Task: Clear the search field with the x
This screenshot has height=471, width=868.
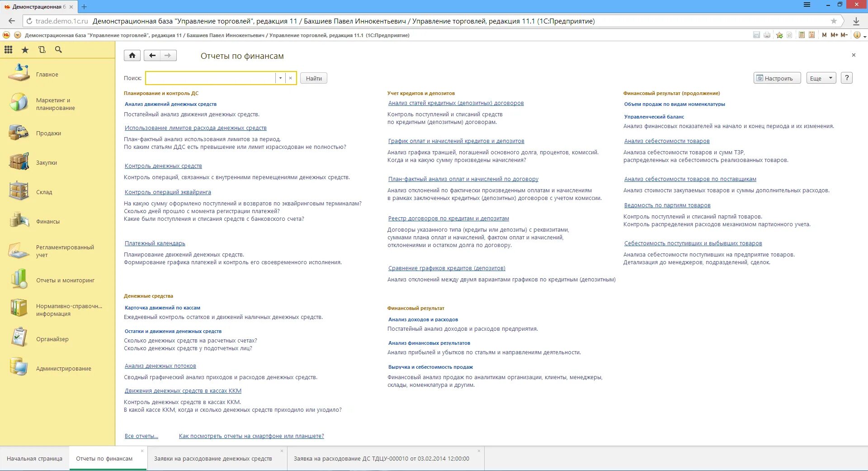Action: pos(290,78)
